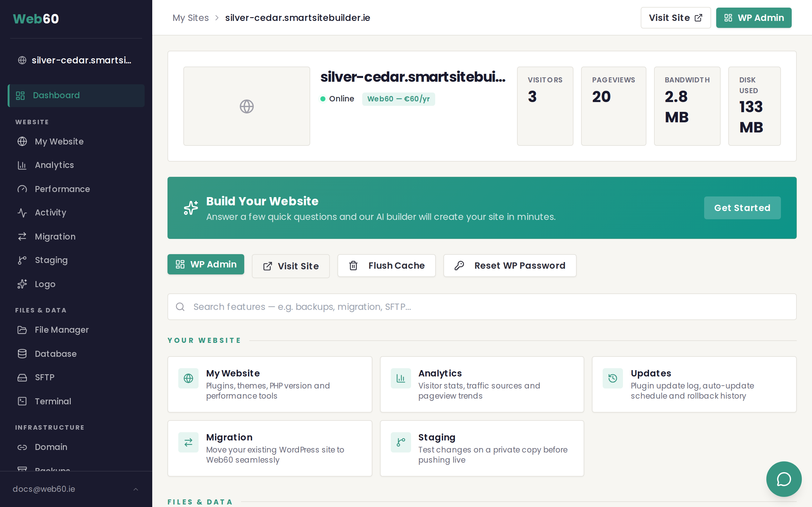Click the arrows icon on Migration card

click(x=188, y=442)
